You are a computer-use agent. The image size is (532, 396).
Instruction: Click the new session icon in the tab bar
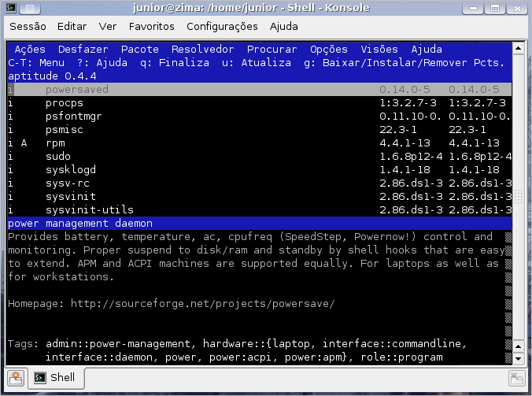tap(16, 378)
